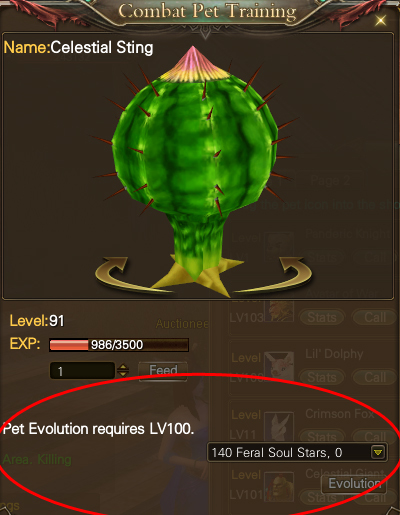
Task: Open Stats for Lil' Dolphy
Action: coord(322,377)
